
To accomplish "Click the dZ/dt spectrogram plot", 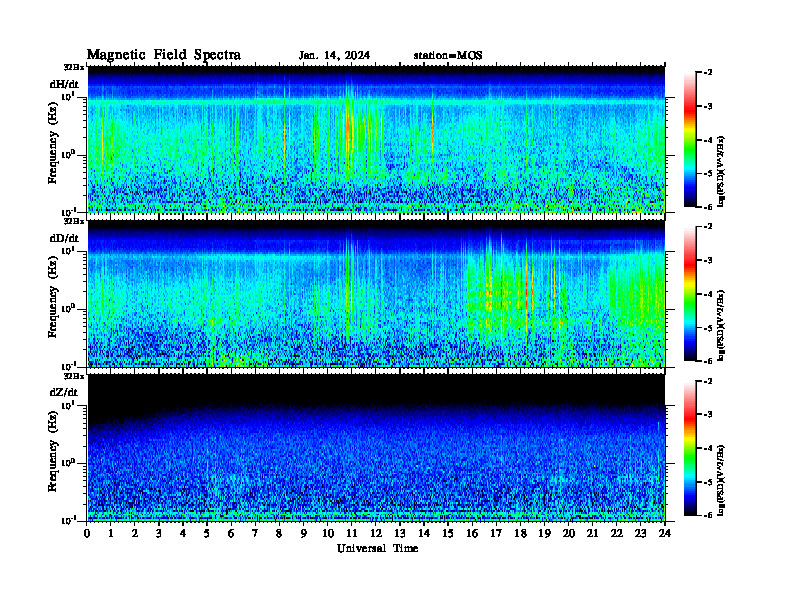I will (376, 447).
